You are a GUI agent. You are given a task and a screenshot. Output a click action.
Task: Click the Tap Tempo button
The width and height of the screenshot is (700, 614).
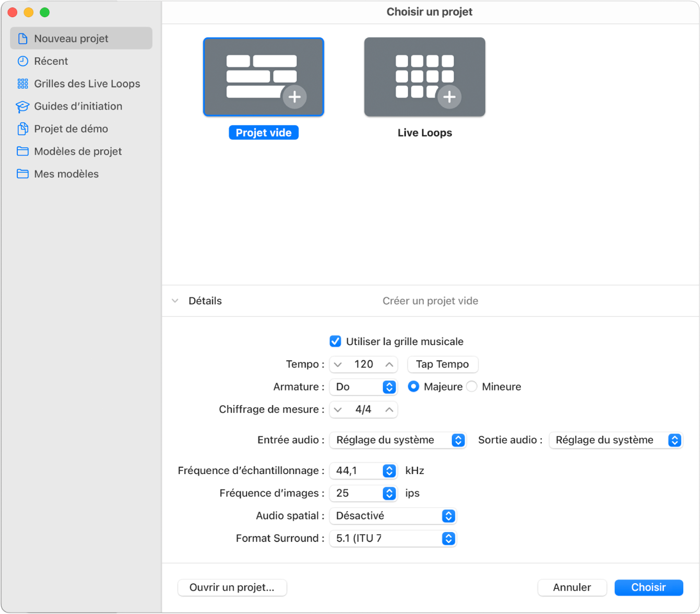coord(443,364)
